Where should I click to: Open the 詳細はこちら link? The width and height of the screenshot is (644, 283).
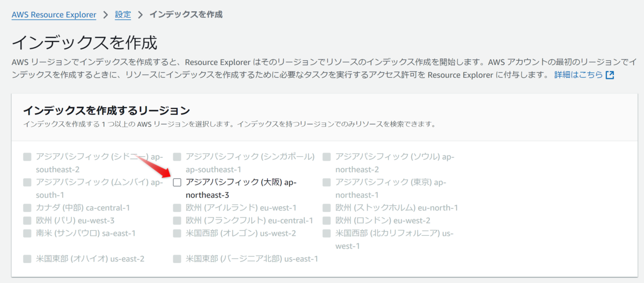click(x=579, y=75)
